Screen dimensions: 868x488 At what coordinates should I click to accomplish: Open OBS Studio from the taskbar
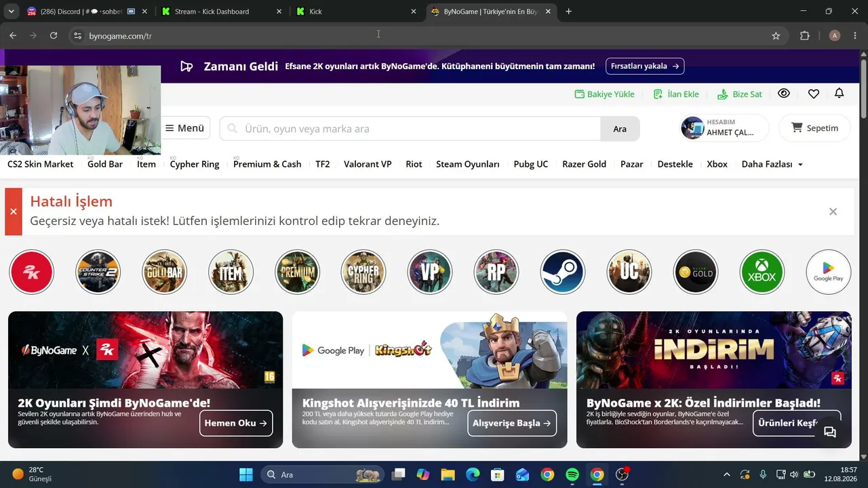[622, 474]
